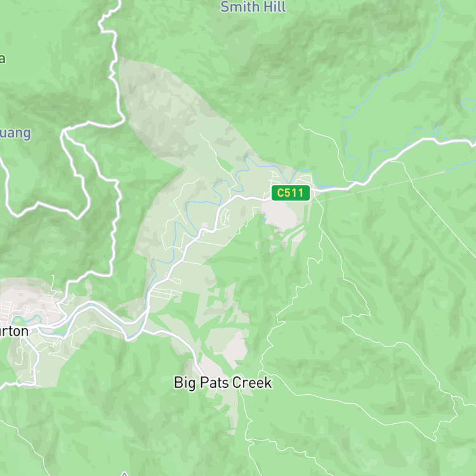
Task: Select the Smith Hill label
Action: [253, 7]
